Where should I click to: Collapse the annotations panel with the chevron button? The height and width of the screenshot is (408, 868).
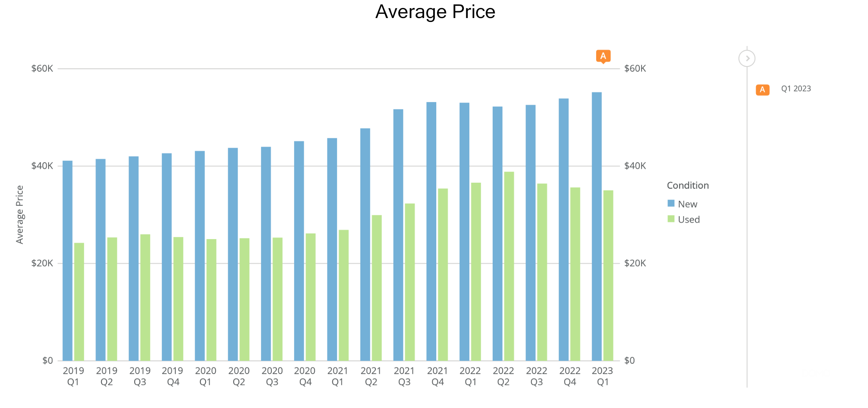[x=747, y=59]
